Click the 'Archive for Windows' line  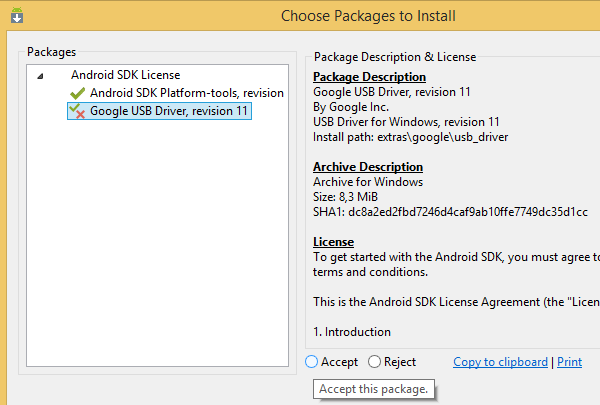click(x=368, y=182)
